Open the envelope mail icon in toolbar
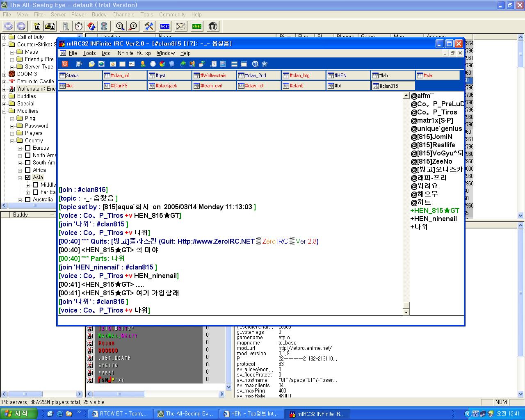This screenshot has height=420, width=525. point(181,26)
